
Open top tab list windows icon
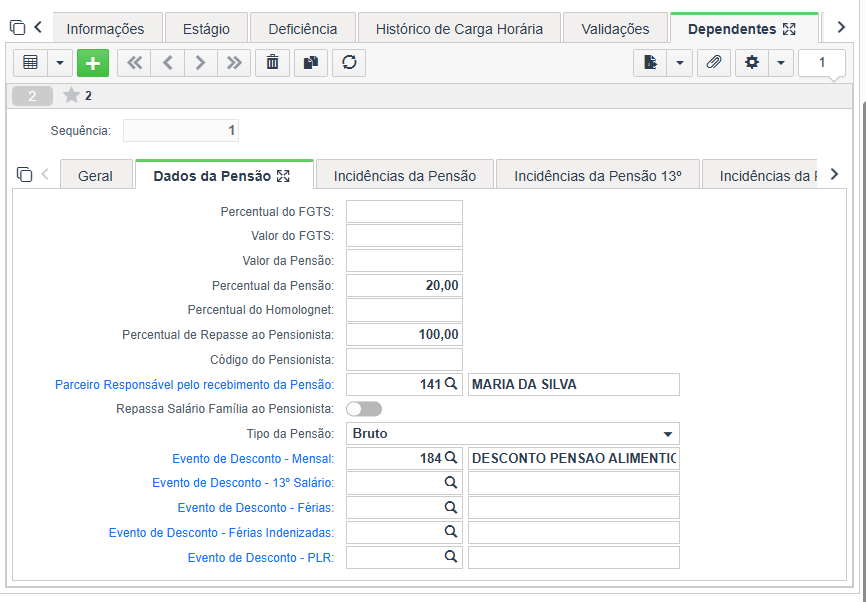pos(18,28)
